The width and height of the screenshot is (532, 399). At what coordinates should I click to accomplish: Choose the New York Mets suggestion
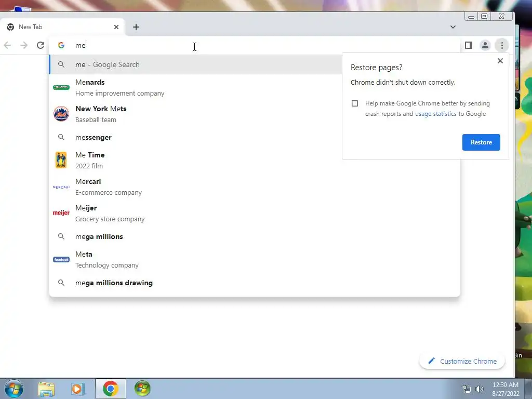[196, 114]
